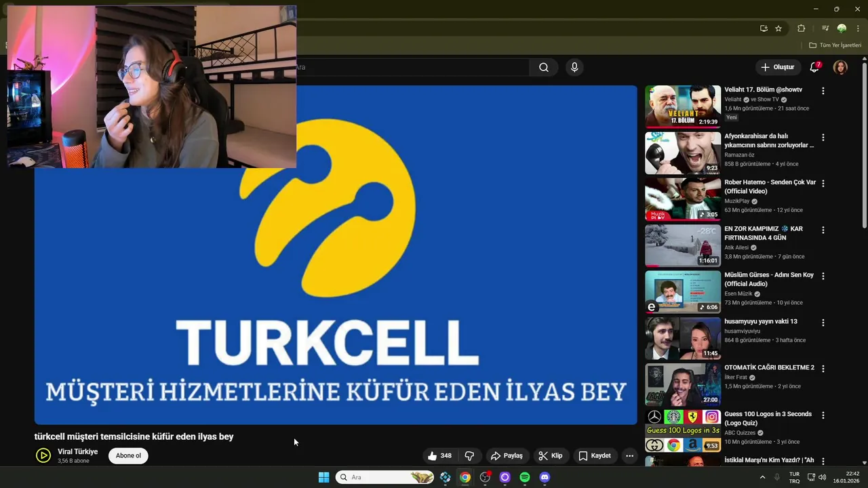Open the purple circle app in taskbar
This screenshot has height=488, width=868.
(505, 477)
